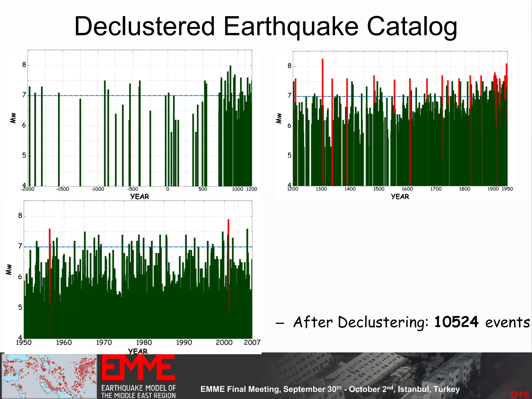The image size is (532, 399).
Task: Click the 'YEAR' axis title under the first chart
Action: [140, 196]
